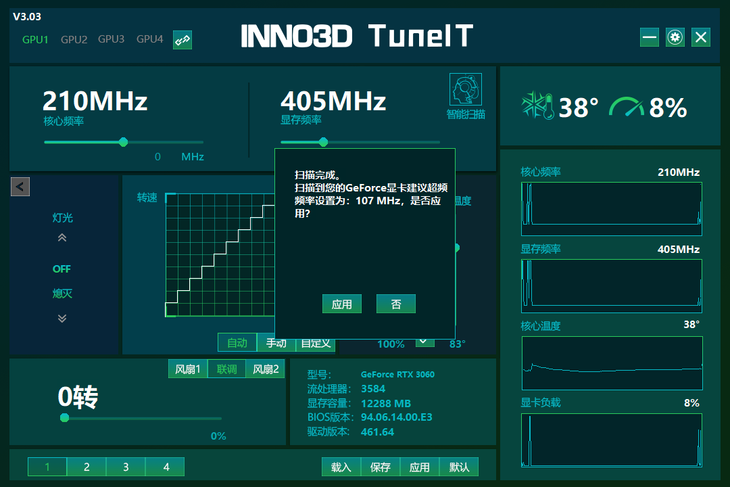Screen dimensions: 730x487
Task: Click the 0转 fan RPM readout
Action: pyautogui.click(x=78, y=397)
